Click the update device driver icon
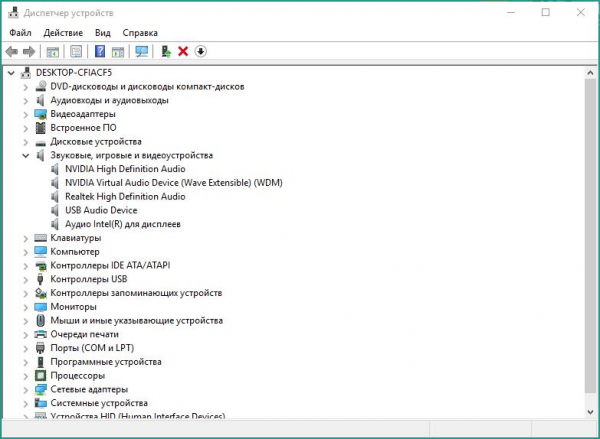 pos(166,51)
